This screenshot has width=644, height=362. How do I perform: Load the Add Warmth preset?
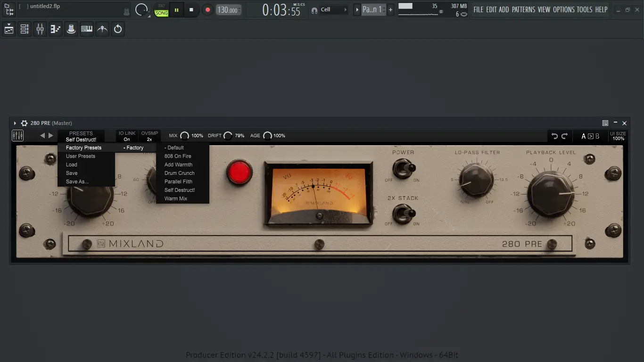pyautogui.click(x=182, y=165)
